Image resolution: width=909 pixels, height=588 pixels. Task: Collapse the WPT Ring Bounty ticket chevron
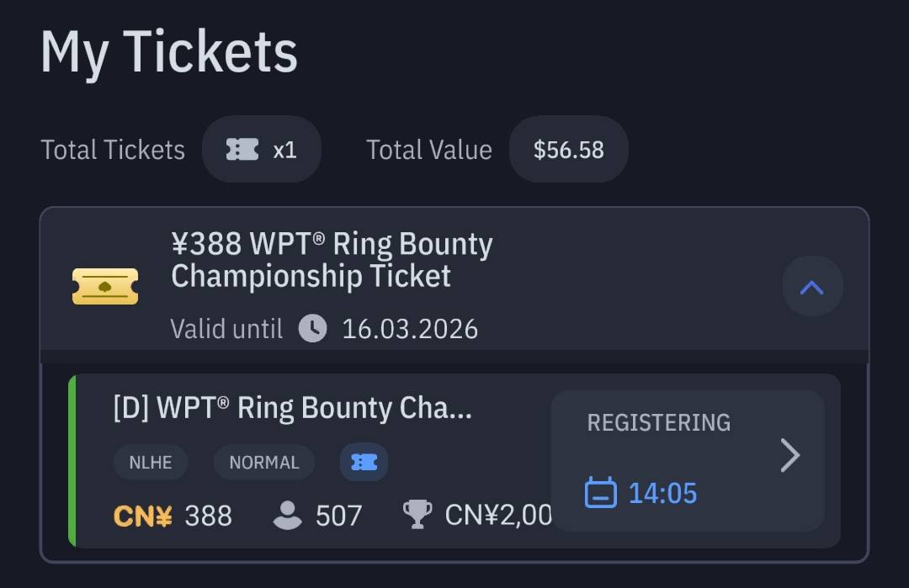click(x=811, y=288)
